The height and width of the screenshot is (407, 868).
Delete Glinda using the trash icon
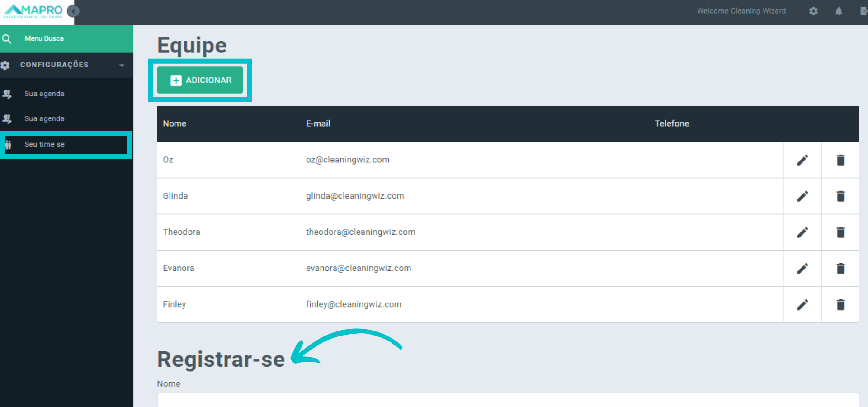coord(840,196)
